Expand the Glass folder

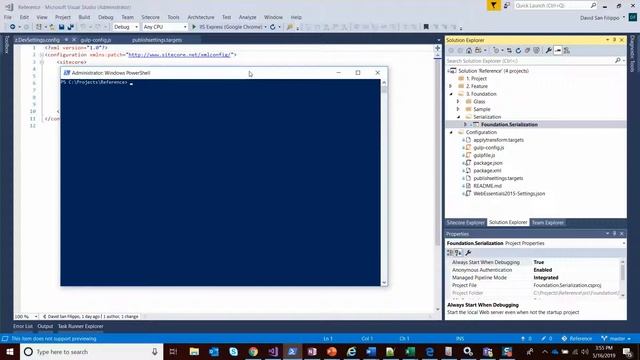point(458,102)
